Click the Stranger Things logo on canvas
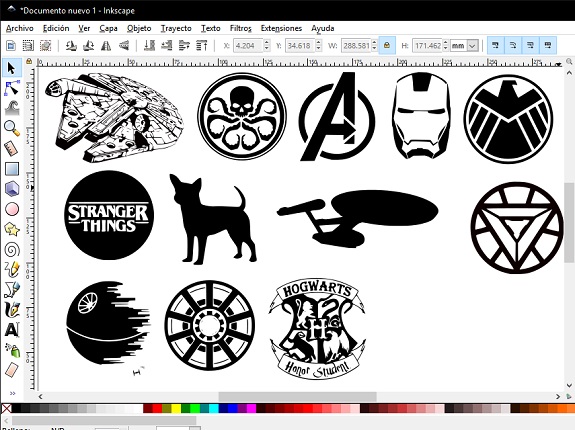This screenshot has width=575, height=430. (x=109, y=216)
